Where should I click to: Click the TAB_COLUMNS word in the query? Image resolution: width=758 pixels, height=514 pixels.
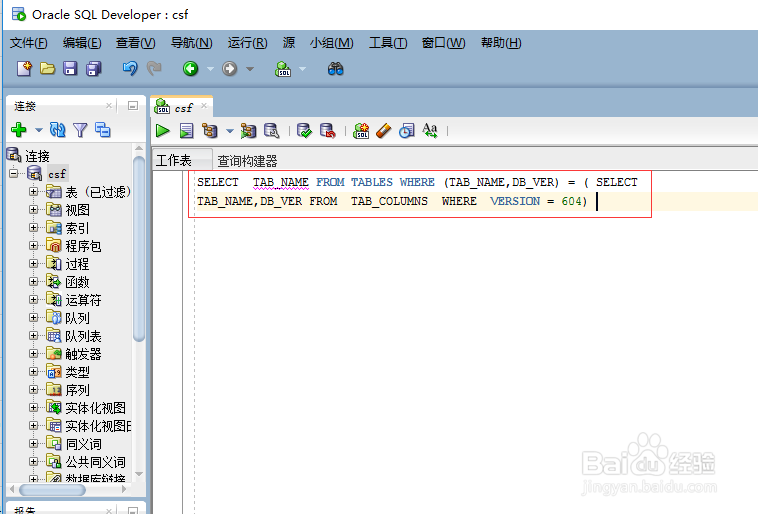tap(389, 201)
